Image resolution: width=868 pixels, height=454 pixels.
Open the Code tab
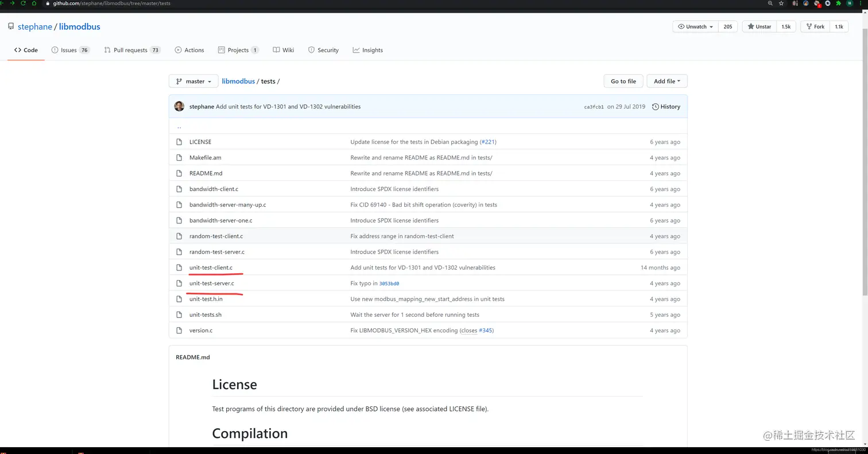click(26, 50)
